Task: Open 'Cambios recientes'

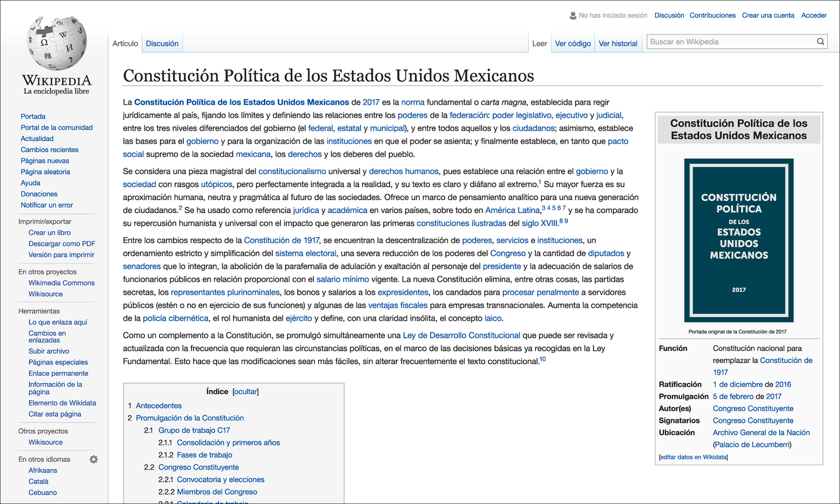Action: click(x=49, y=149)
